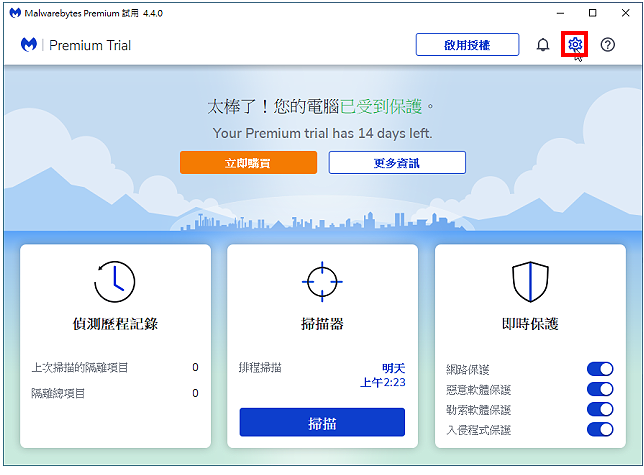
Task: Click the 上次掃描的隔離項目 row label
Action: [80, 367]
